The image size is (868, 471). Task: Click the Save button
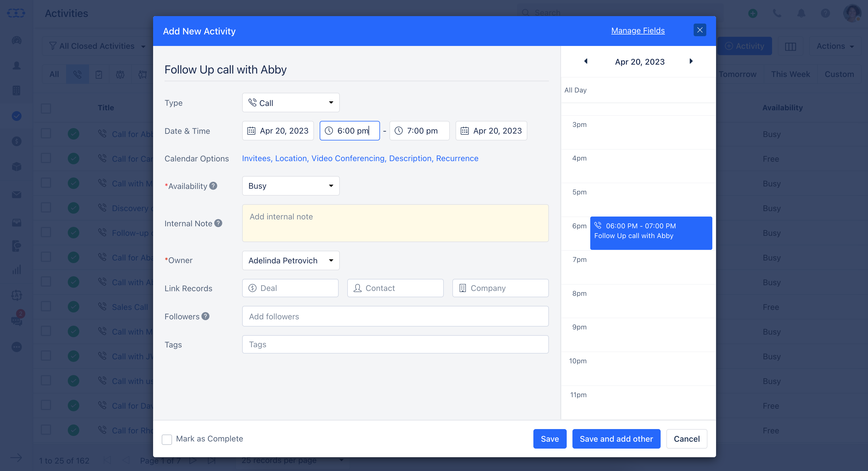click(x=549, y=439)
